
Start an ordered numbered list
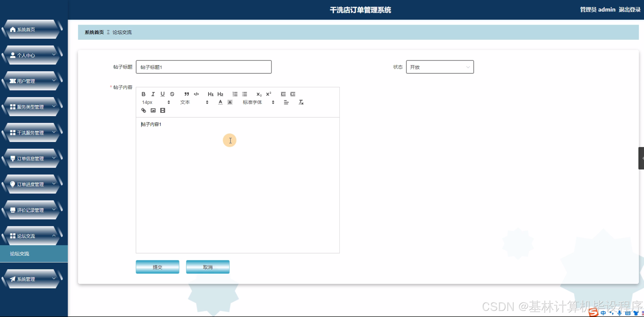pos(235,94)
